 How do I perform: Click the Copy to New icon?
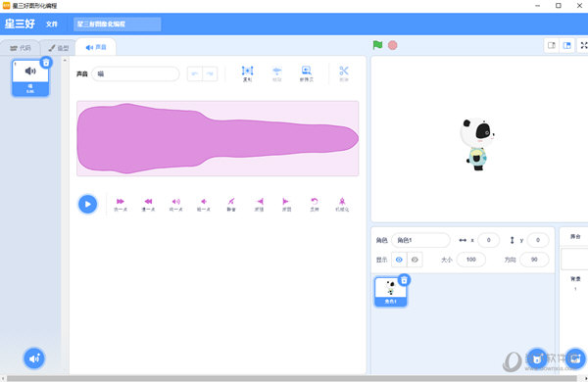coord(307,73)
